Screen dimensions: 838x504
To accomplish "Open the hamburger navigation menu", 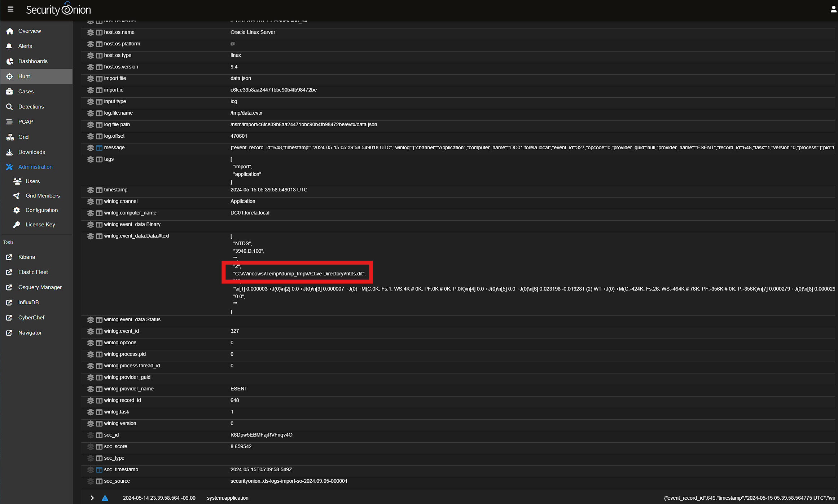I will 10,9.
